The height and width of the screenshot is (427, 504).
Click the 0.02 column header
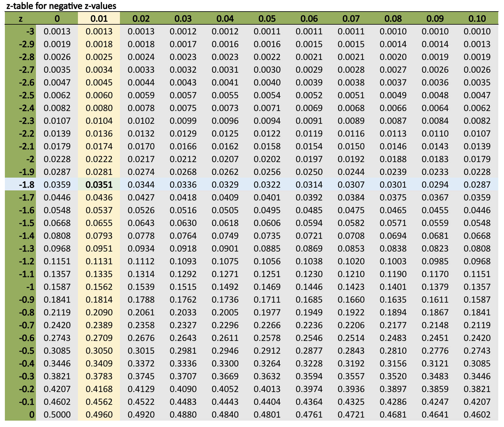(x=141, y=19)
